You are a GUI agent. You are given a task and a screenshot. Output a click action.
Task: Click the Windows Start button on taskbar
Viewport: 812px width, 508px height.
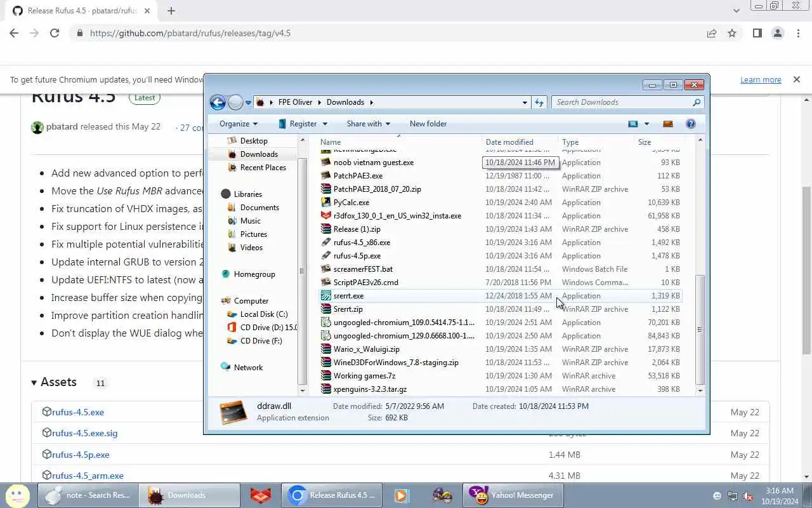(17, 495)
